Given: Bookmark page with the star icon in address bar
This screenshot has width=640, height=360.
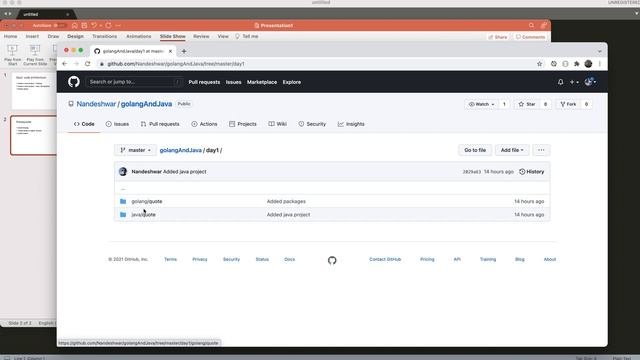Looking at the screenshot, I should [540, 64].
